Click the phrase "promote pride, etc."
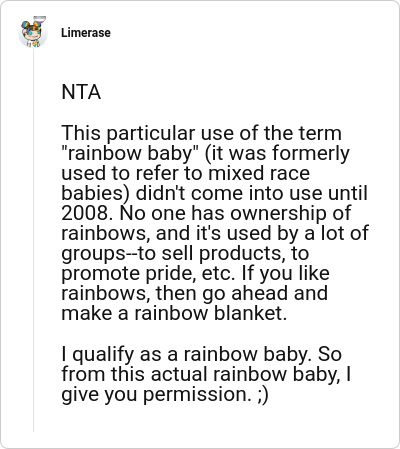 pos(146,273)
